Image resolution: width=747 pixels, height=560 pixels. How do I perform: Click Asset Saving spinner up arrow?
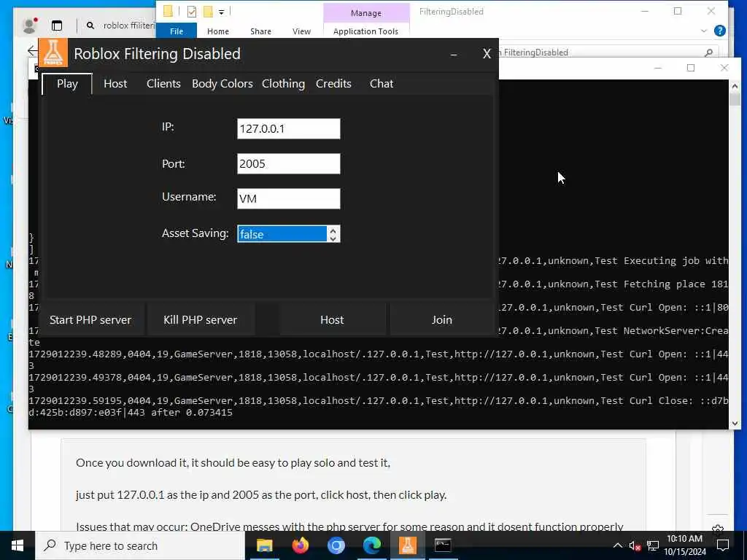(333, 230)
